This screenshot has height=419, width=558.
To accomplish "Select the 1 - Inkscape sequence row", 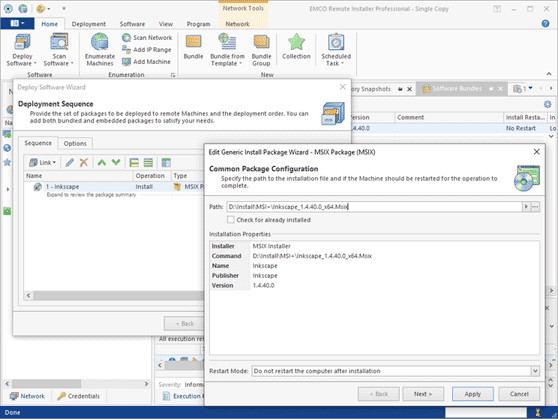I will click(114, 187).
